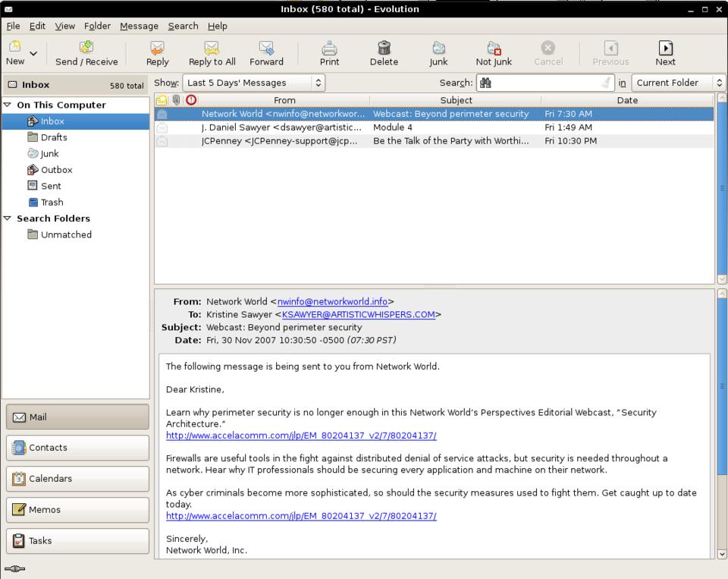Click the Send / Receive toolbar icon
Viewport: 728px width, 579px height.
click(x=86, y=48)
